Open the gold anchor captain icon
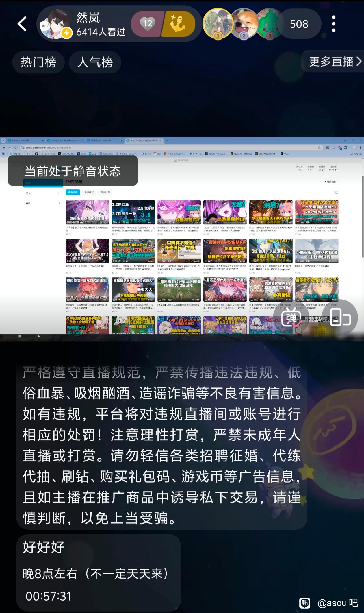 pos(178,24)
